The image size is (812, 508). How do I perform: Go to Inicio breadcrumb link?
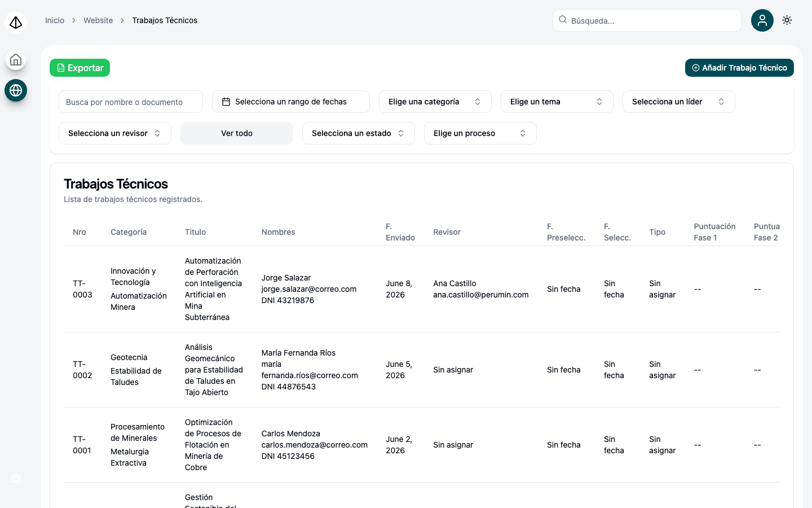(x=55, y=20)
